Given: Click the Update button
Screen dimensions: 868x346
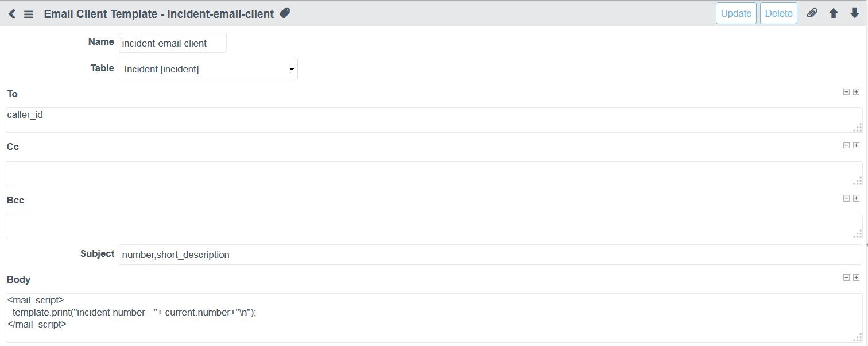Looking at the screenshot, I should click(735, 13).
